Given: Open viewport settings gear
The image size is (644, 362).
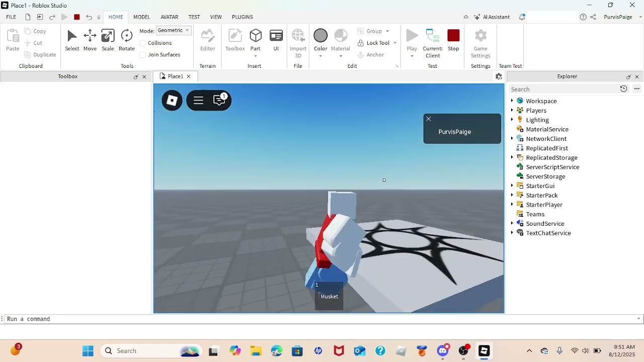Looking at the screenshot, I should pyautogui.click(x=499, y=76).
